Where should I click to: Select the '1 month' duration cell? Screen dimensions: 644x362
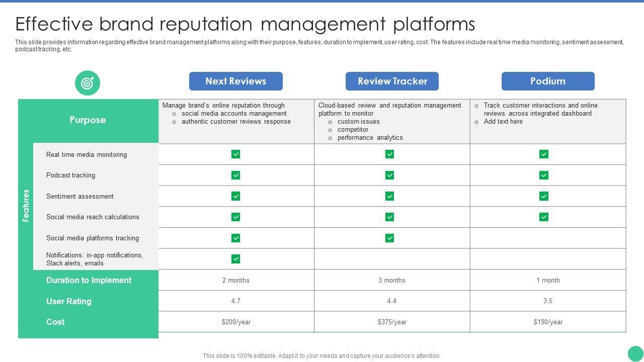(548, 281)
